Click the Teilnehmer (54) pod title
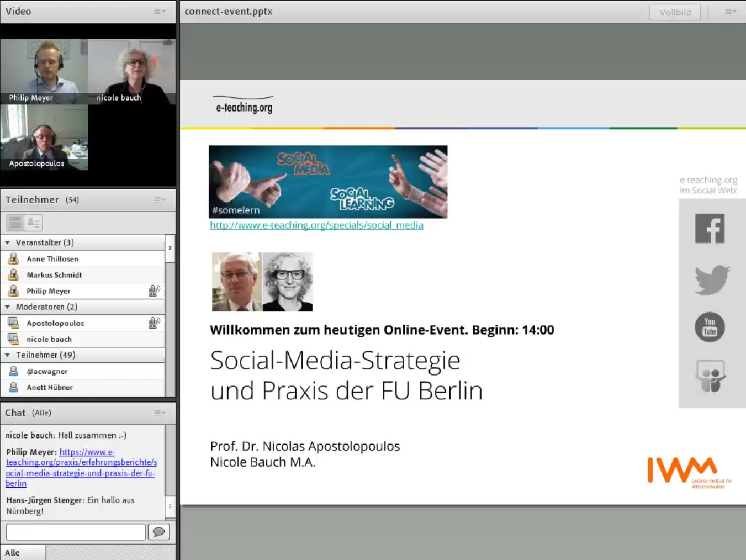Screen dimensions: 746x560 pyautogui.click(x=43, y=199)
